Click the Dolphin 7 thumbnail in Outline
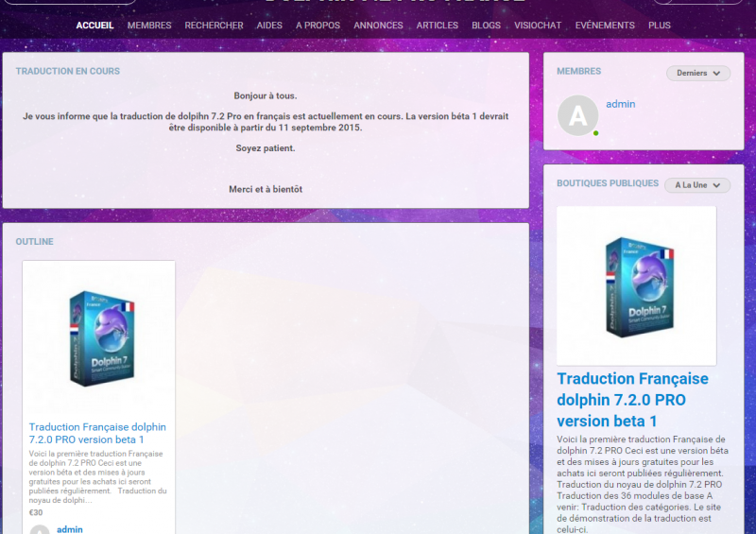The image size is (756, 534). click(x=99, y=337)
